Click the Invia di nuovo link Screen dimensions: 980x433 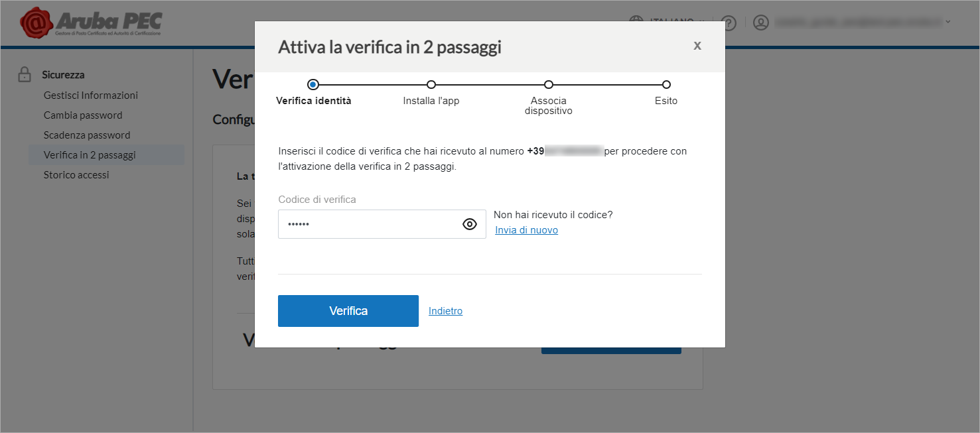(x=527, y=230)
